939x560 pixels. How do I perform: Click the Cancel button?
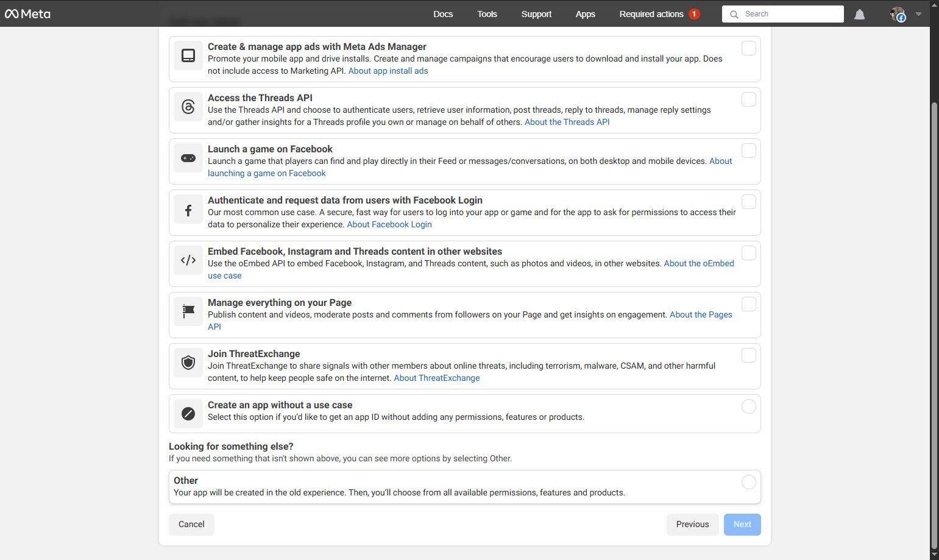click(191, 524)
